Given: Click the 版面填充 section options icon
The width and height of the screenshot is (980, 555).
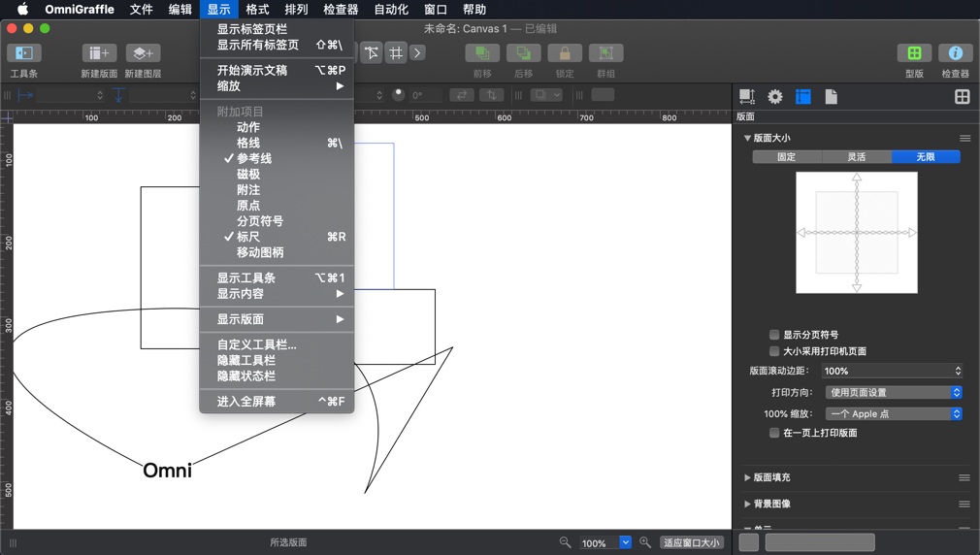Looking at the screenshot, I should 965,477.
